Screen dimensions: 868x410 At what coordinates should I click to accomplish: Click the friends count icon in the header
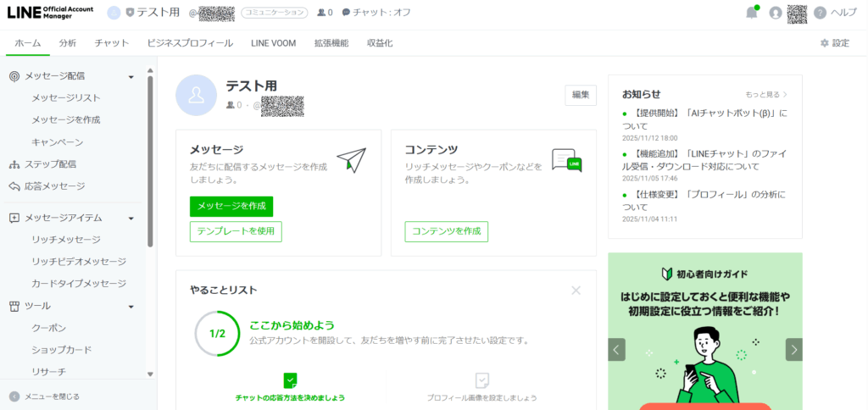tap(321, 13)
